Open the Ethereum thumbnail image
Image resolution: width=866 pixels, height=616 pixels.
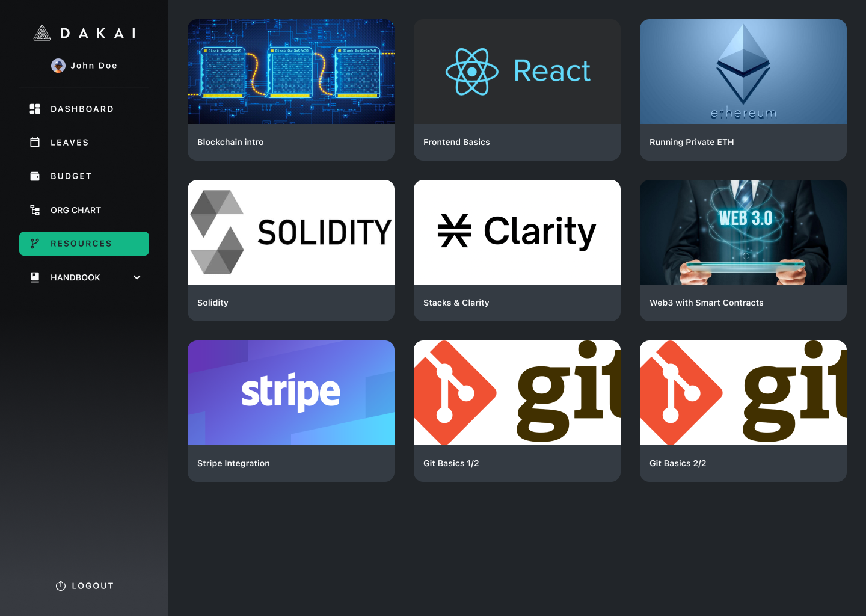(743, 72)
